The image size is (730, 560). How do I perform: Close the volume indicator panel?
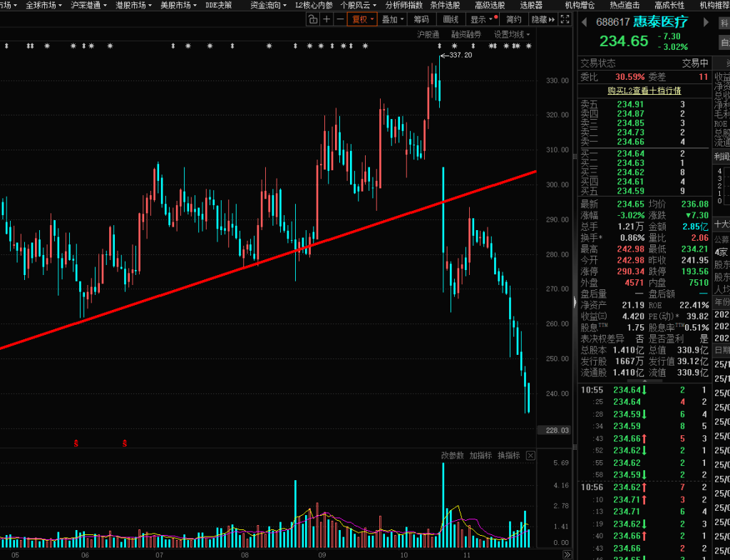tap(530, 455)
